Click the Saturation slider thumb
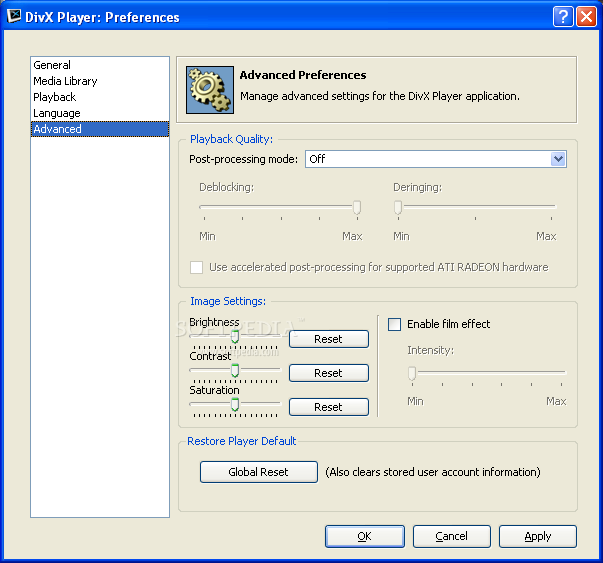 tap(235, 405)
